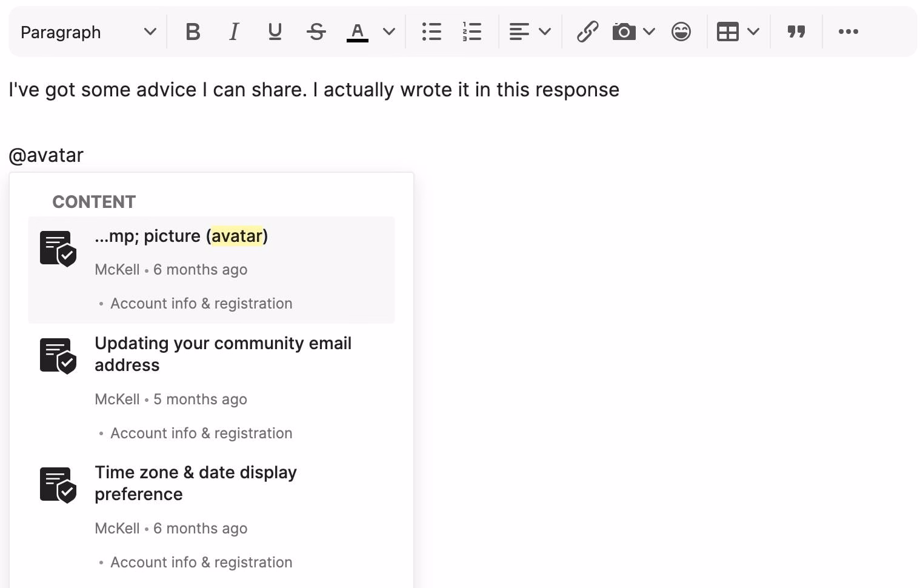The image size is (920, 588).
Task: Insert a numbered list
Action: click(x=472, y=32)
